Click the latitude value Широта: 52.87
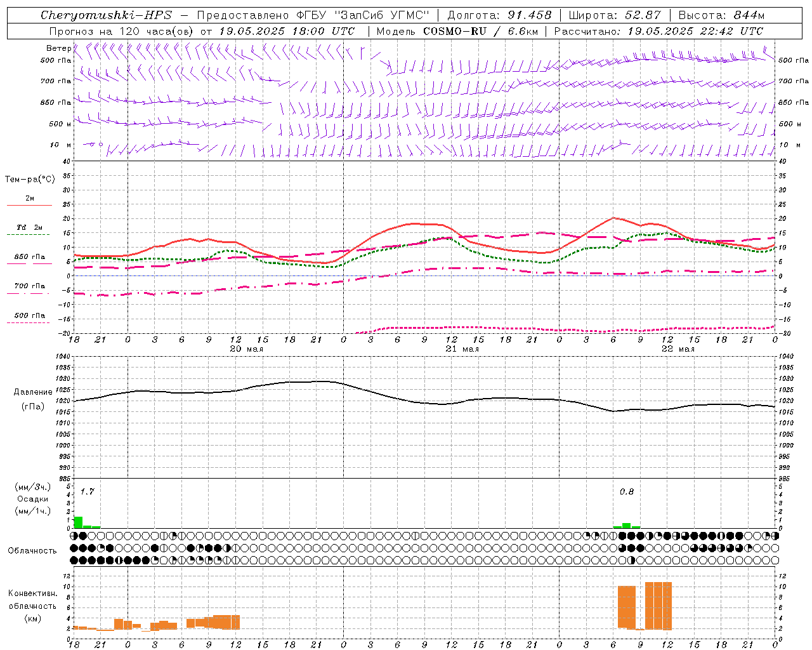Screen dimensions: 812x650 (x=615, y=15)
